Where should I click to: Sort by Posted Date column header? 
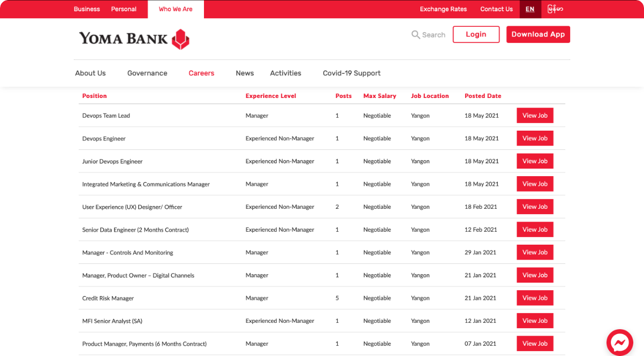(x=483, y=96)
